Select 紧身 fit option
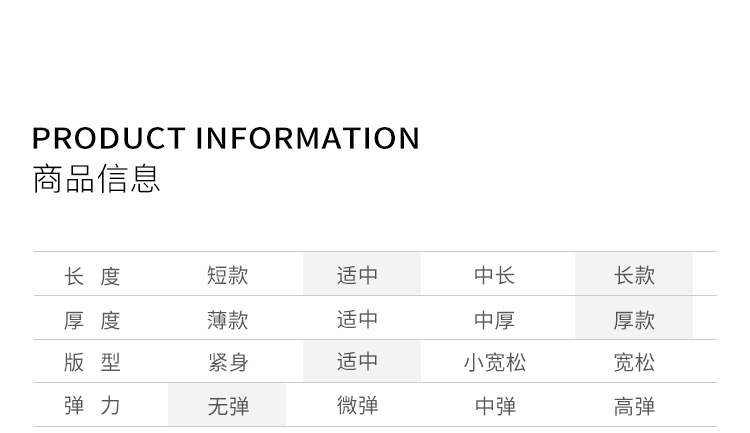Viewport: 750px width, 433px height. pyautogui.click(x=227, y=363)
